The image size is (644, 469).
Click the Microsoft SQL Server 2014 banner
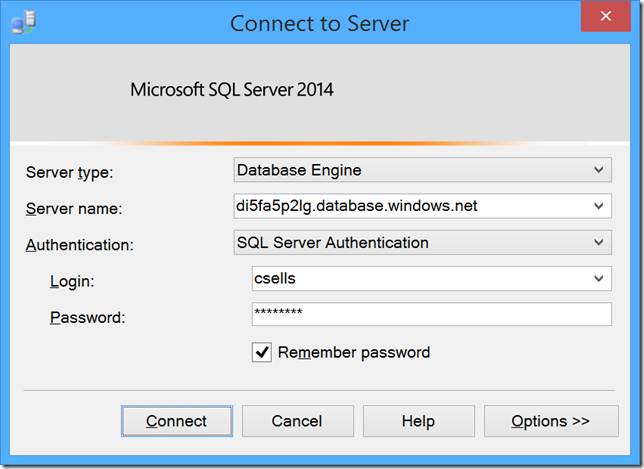[320, 93]
